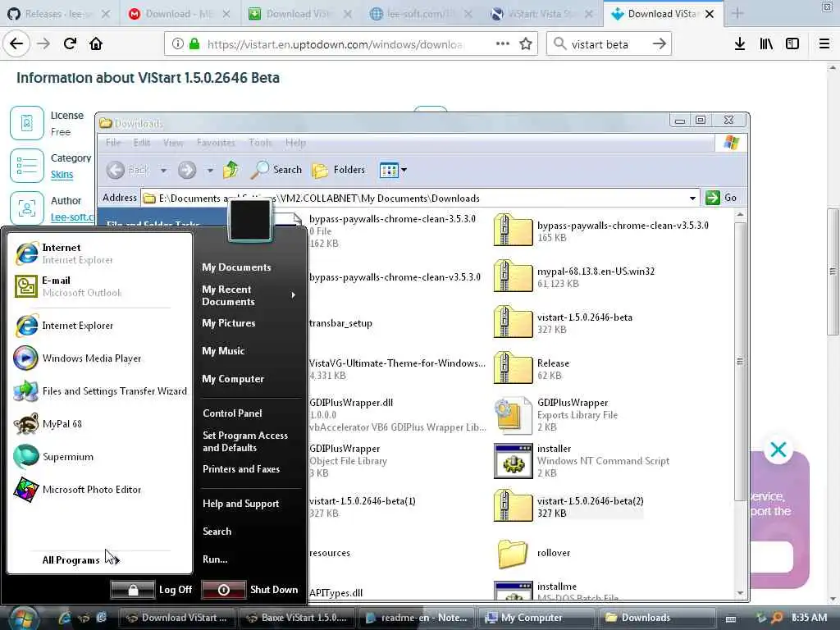840x630 pixels.
Task: Open E-mail Microsoft Outlook entry
Action: [x=69, y=286]
